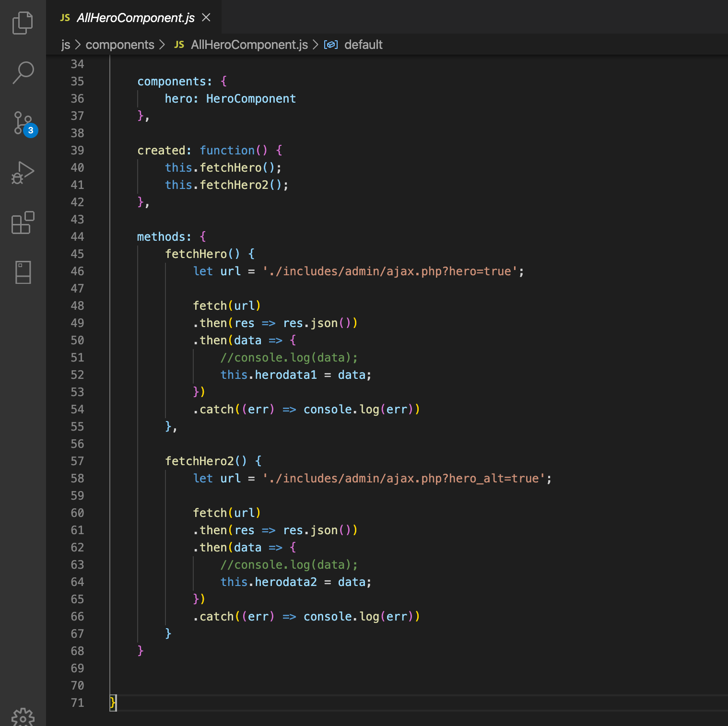Screen dimensions: 728x726
Task: Click the ajax.php URL string on line 46
Action: click(x=392, y=271)
